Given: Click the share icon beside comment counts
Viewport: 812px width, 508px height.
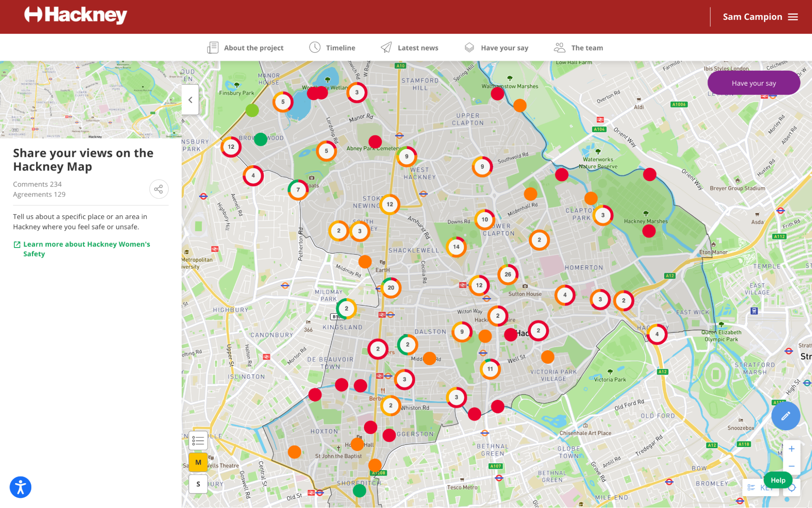Looking at the screenshot, I should click(x=158, y=189).
